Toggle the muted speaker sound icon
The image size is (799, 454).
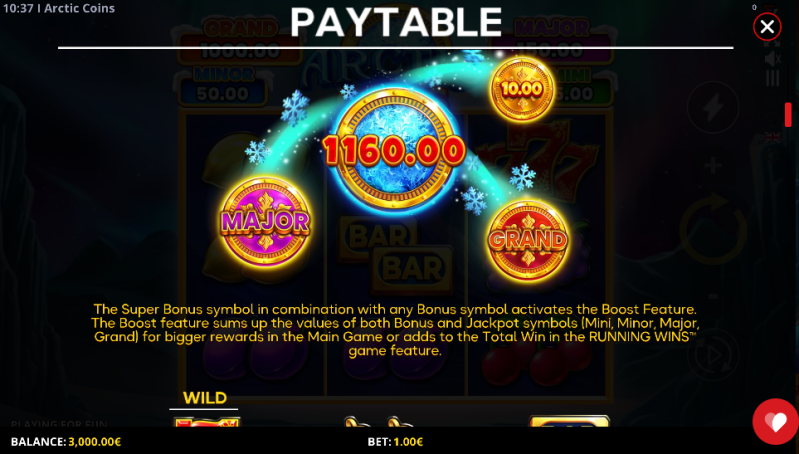773,59
